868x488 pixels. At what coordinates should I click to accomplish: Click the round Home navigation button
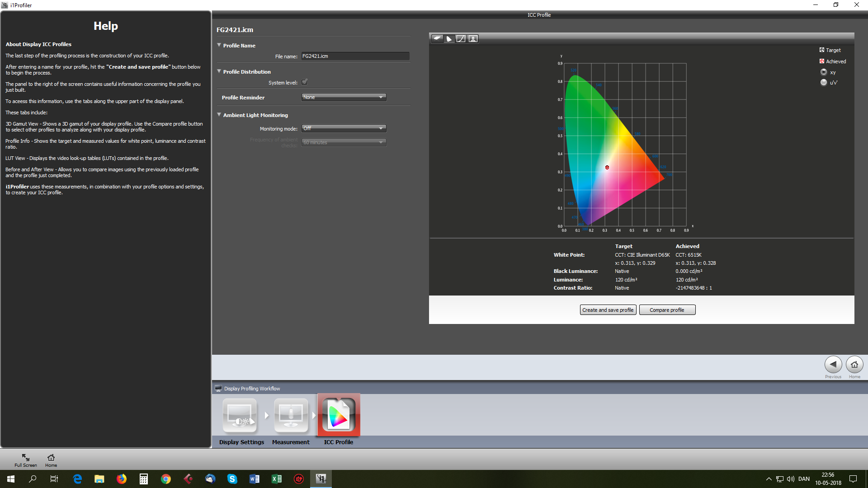[854, 364]
